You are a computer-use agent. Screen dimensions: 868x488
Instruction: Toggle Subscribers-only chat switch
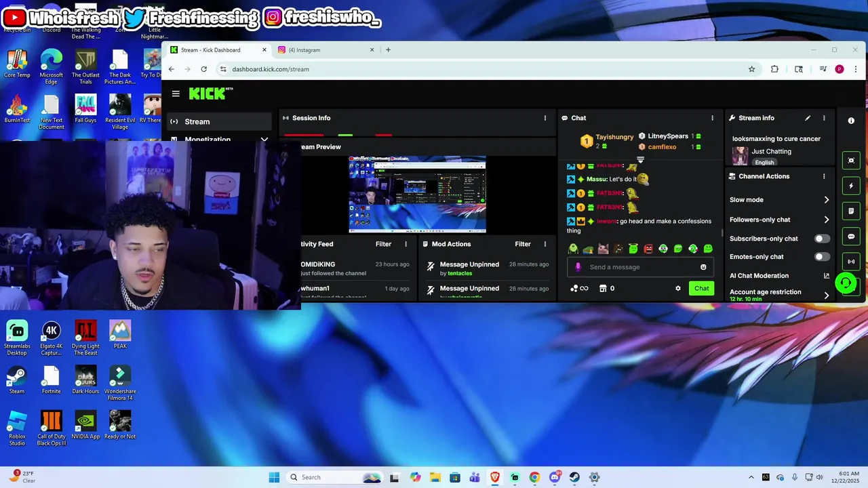[822, 239]
